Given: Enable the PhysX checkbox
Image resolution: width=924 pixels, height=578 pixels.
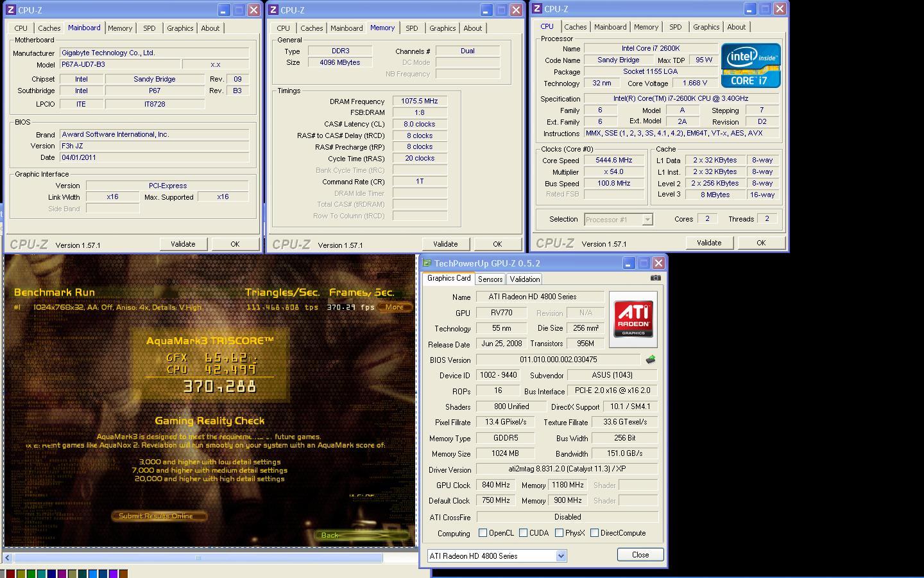Looking at the screenshot, I should [x=559, y=533].
